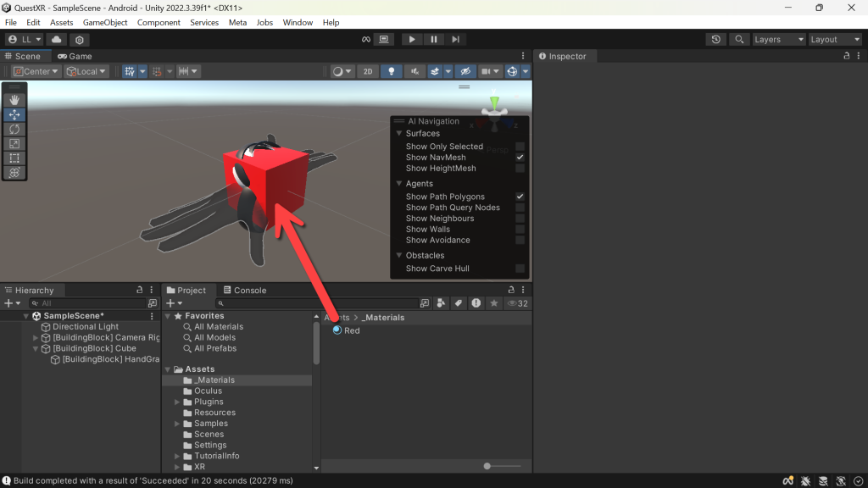Toggle scene visibility eye icon
868x488 pixels.
pos(465,71)
